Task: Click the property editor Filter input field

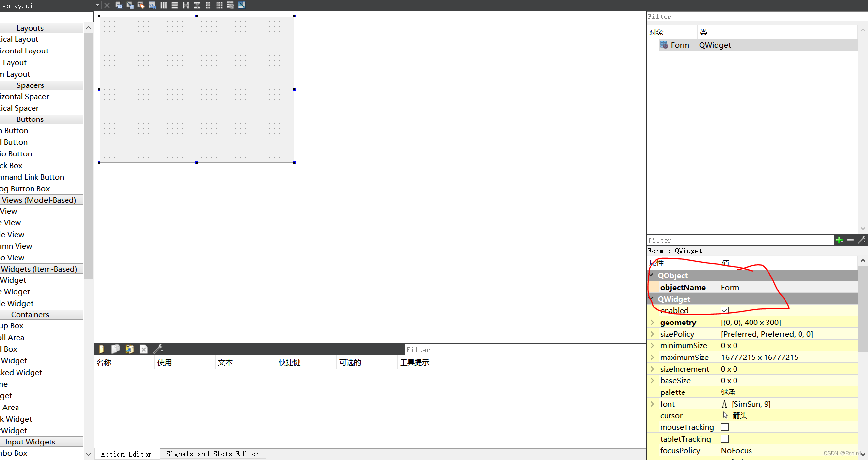Action: [x=738, y=240]
